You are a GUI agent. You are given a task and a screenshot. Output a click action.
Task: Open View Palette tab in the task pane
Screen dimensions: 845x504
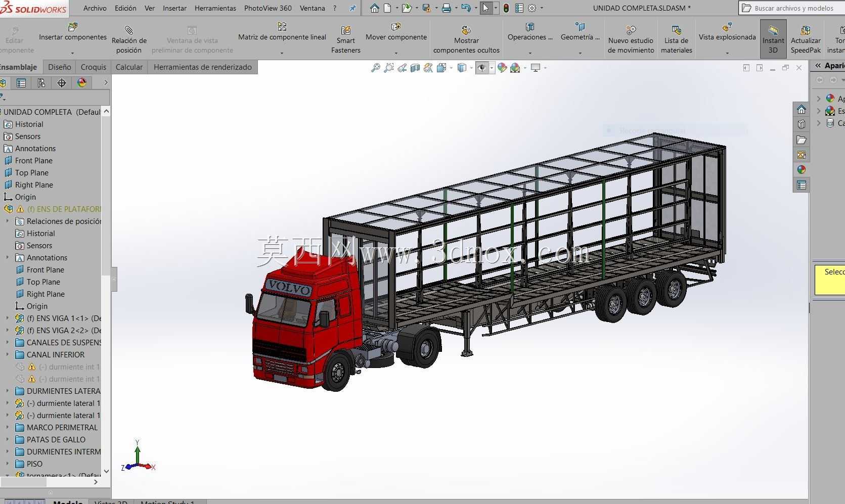point(802,155)
